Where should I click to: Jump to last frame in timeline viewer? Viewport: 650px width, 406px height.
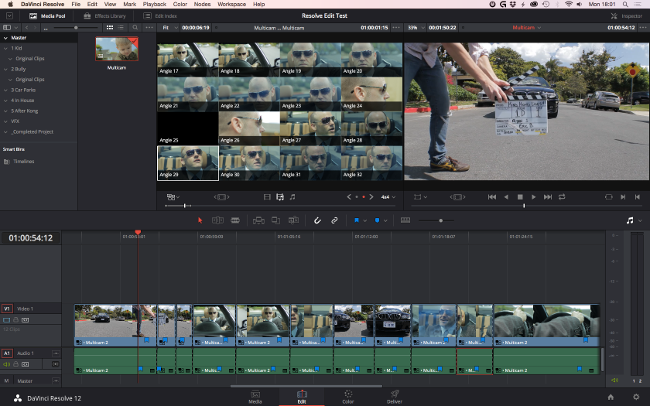(x=548, y=197)
